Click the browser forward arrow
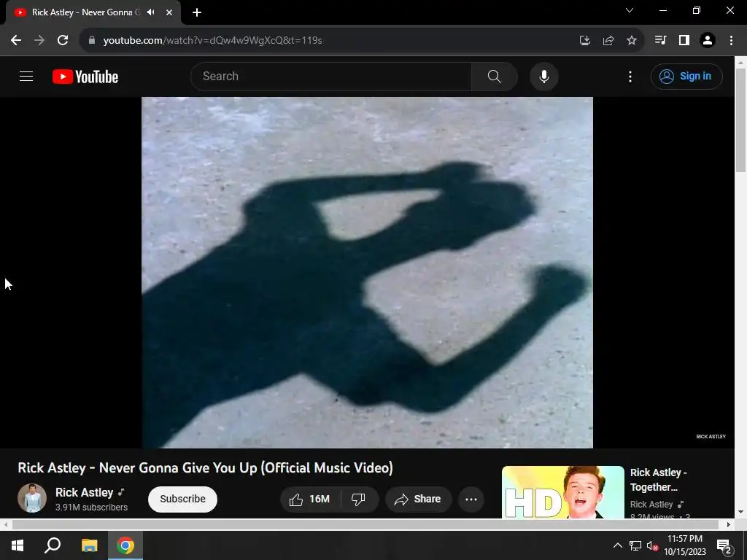 (39, 41)
